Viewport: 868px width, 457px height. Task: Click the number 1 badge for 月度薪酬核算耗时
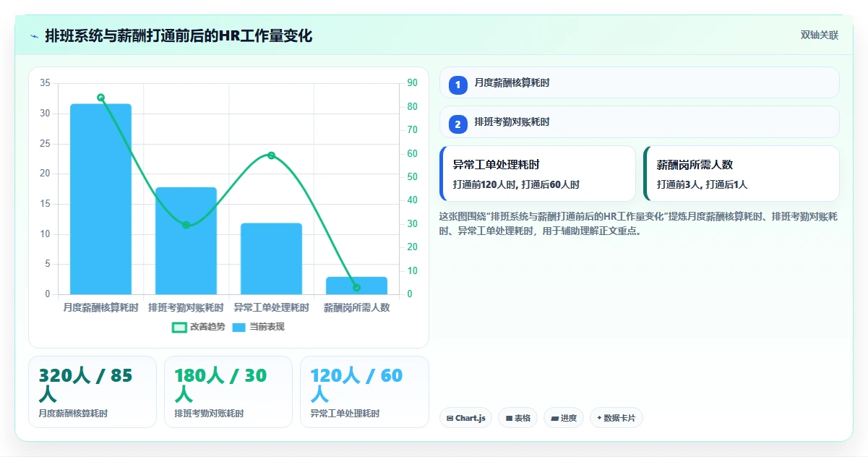(457, 85)
